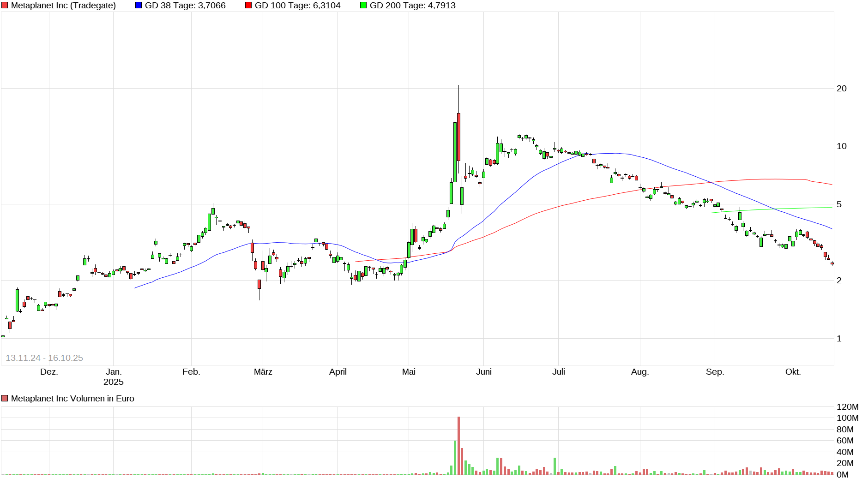Click the 'Feb.' month axis label

pos(191,372)
